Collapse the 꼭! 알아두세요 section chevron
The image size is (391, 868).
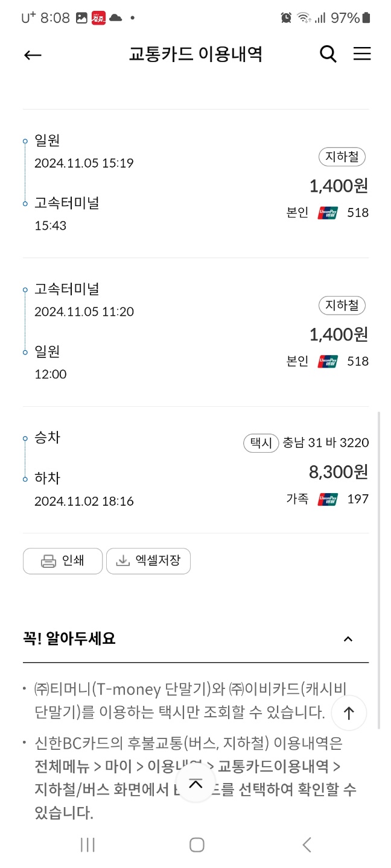click(348, 639)
